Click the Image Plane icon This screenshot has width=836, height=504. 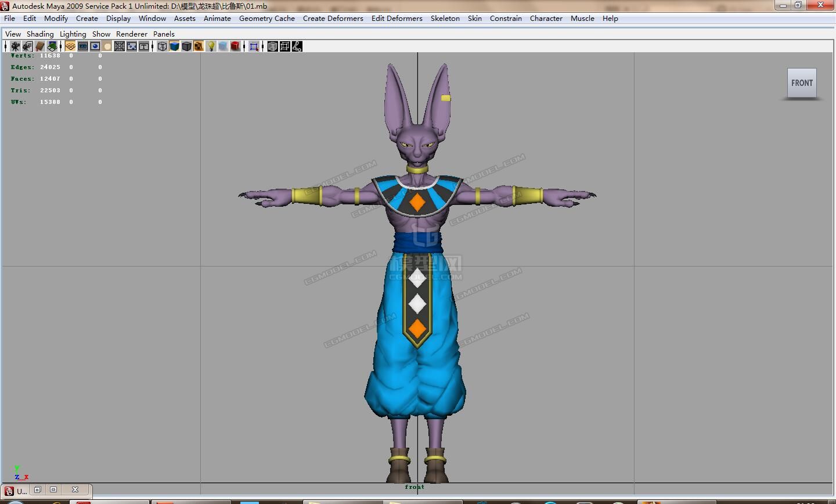coord(52,46)
